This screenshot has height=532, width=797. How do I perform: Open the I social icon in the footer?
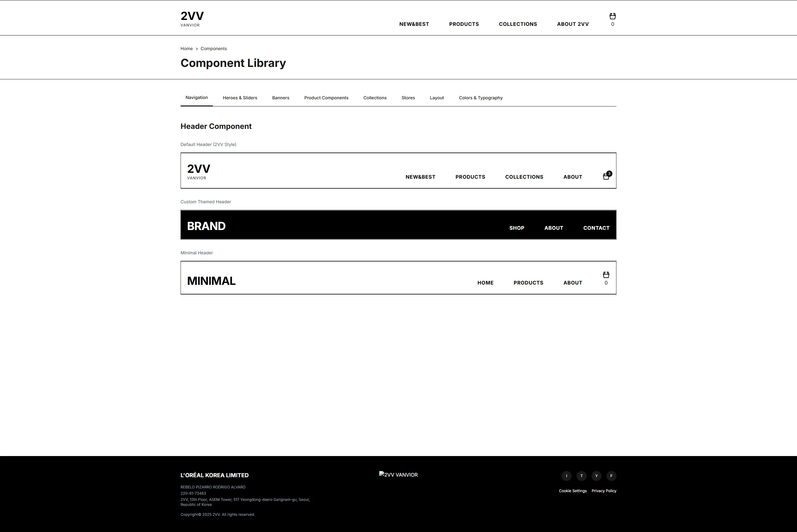pyautogui.click(x=566, y=476)
